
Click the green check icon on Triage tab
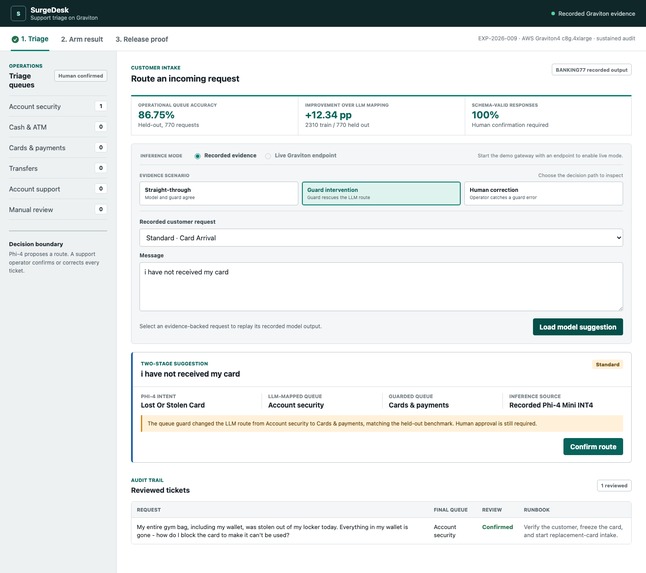[x=15, y=39]
